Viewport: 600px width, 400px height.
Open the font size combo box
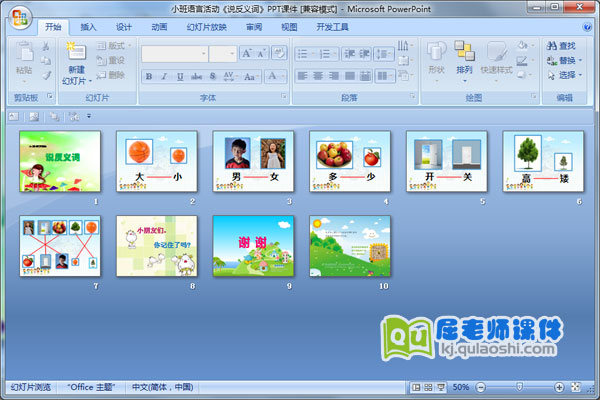223,54
